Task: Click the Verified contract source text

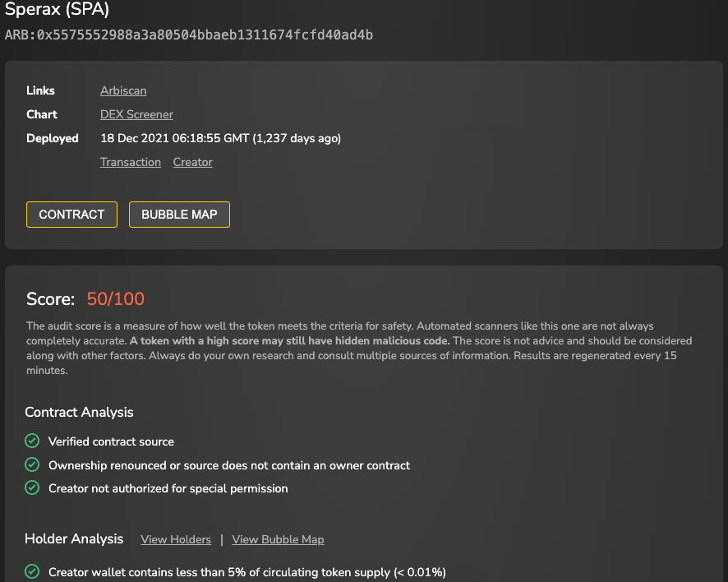Action: [x=112, y=441]
